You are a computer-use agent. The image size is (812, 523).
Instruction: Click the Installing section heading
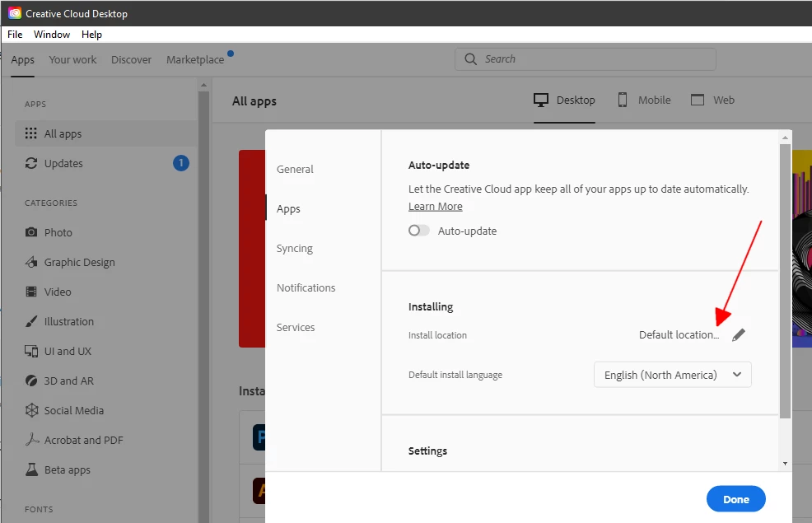tap(431, 306)
